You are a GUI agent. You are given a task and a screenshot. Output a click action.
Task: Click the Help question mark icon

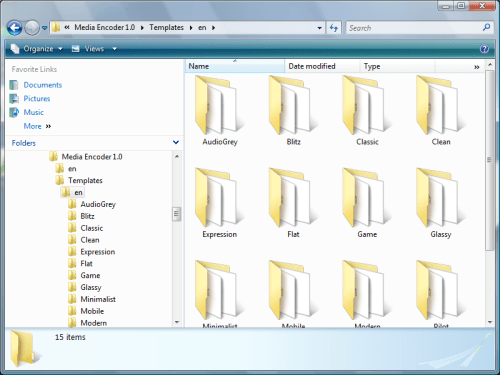click(484, 49)
